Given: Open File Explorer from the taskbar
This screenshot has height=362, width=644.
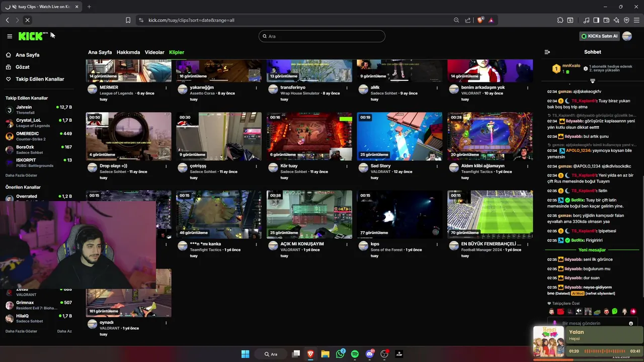Looking at the screenshot, I should point(326,354).
